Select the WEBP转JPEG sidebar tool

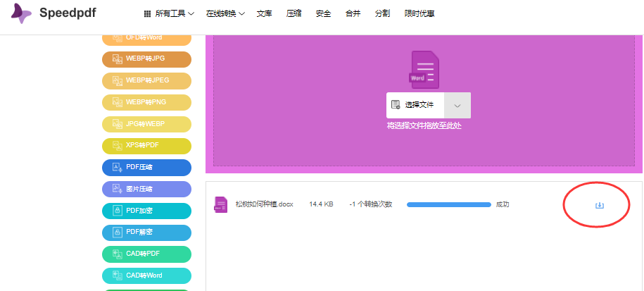(x=146, y=81)
